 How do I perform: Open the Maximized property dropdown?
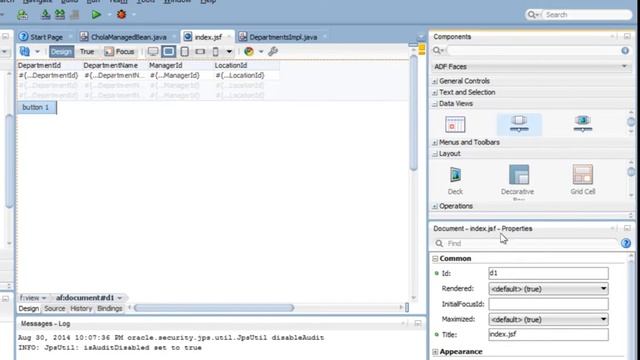click(x=603, y=319)
